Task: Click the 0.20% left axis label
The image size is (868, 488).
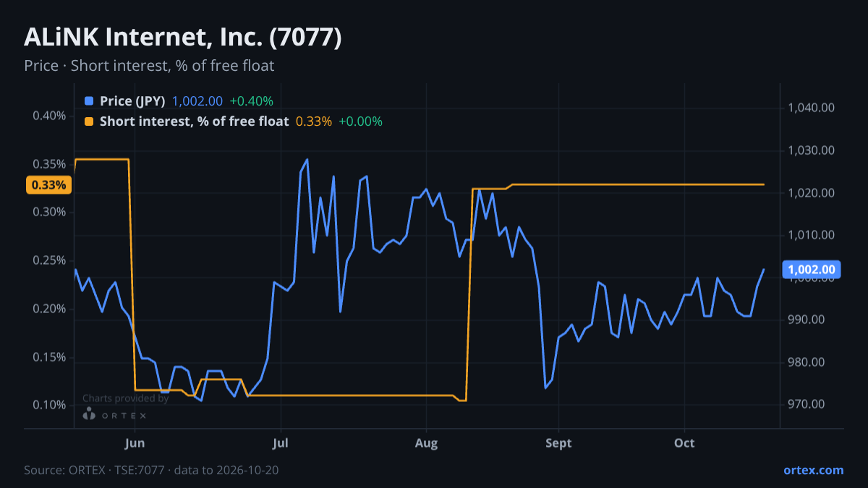Action: pos(49,309)
